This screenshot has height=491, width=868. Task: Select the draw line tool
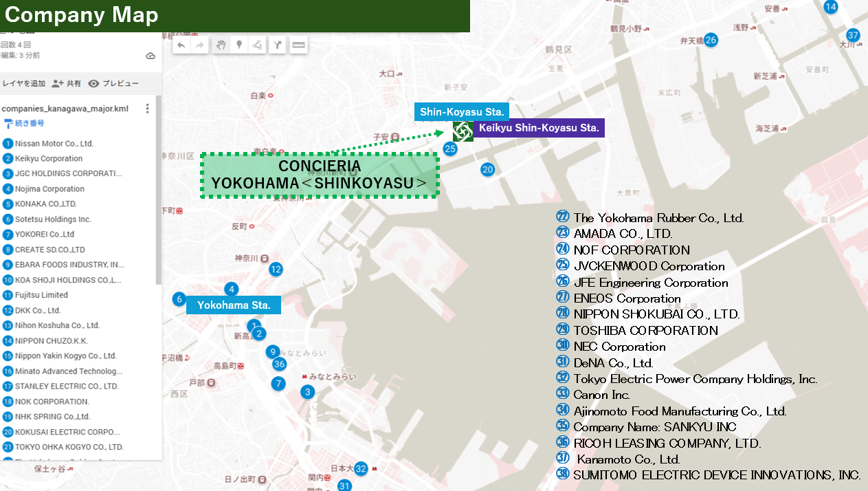point(257,45)
